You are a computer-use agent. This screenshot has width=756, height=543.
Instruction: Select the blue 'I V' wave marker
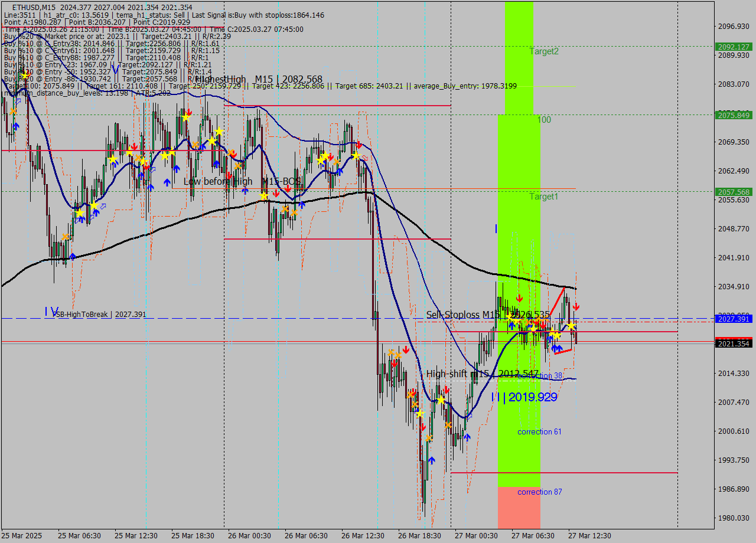pos(51,311)
